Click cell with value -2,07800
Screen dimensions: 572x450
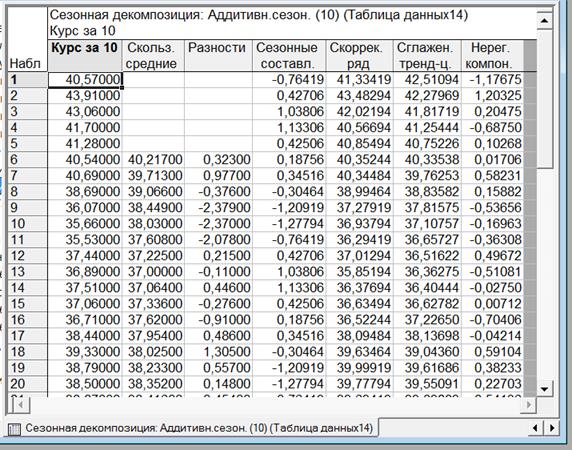(218, 240)
